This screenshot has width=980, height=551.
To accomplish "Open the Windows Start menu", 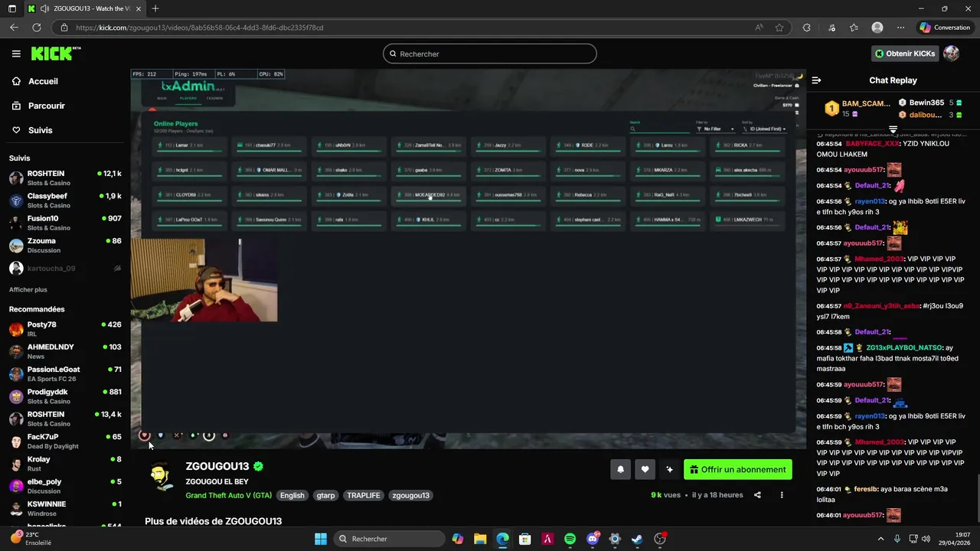I will pos(321,539).
